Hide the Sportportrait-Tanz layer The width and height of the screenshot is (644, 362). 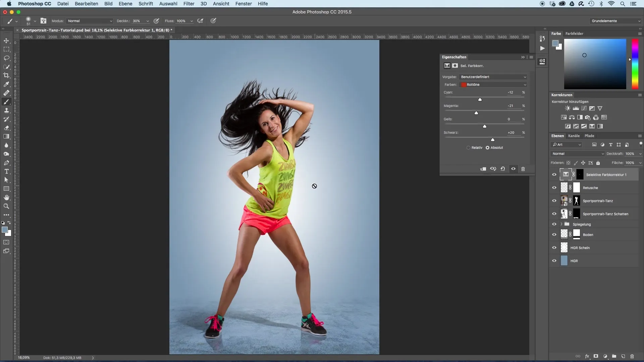tap(554, 201)
